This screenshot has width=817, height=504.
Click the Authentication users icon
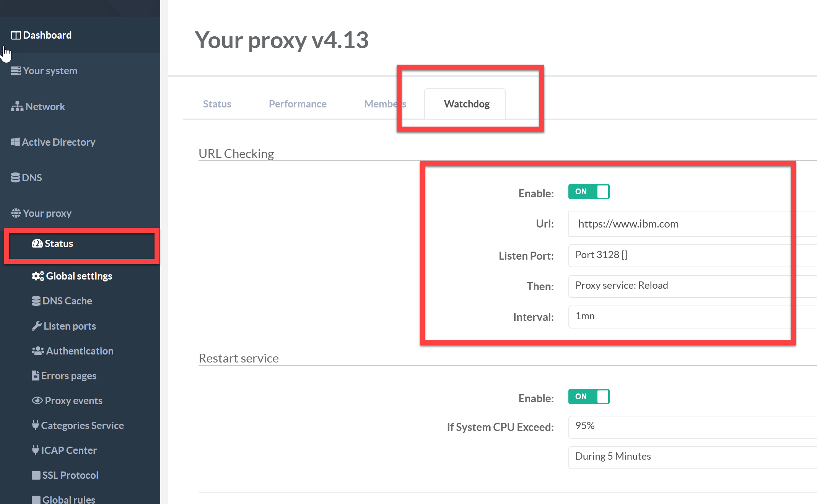tap(37, 351)
